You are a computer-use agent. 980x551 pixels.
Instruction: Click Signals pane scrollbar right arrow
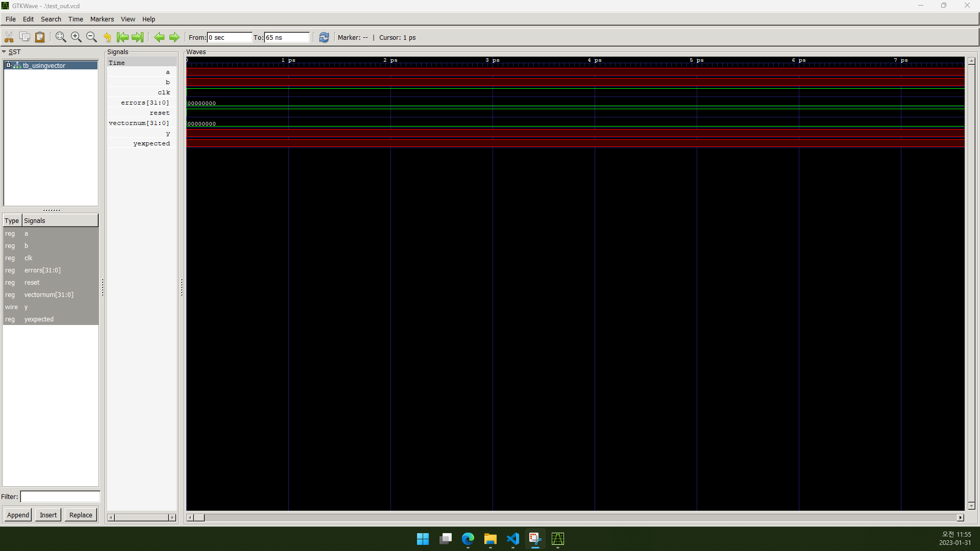(x=172, y=517)
